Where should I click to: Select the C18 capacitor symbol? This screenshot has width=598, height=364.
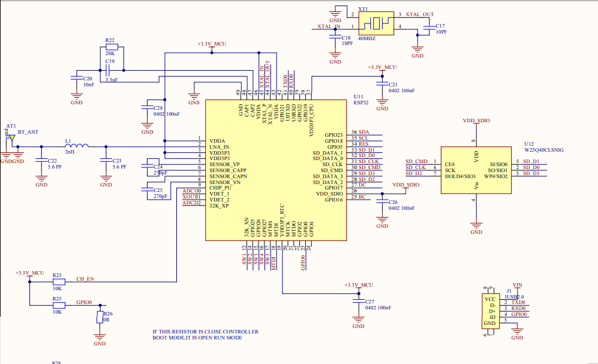[x=335, y=37]
